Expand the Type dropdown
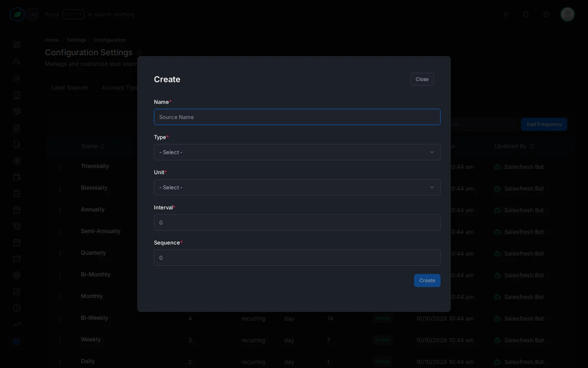 tap(297, 152)
